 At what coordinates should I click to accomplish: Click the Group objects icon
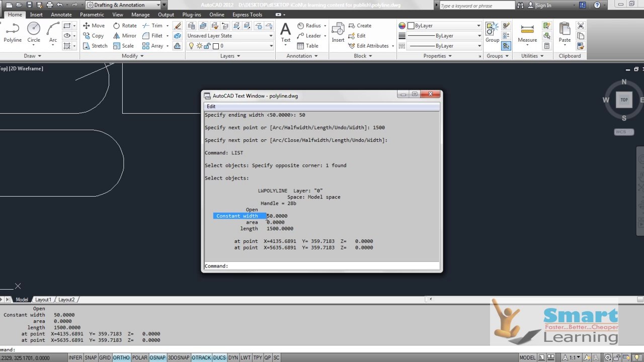(x=492, y=33)
